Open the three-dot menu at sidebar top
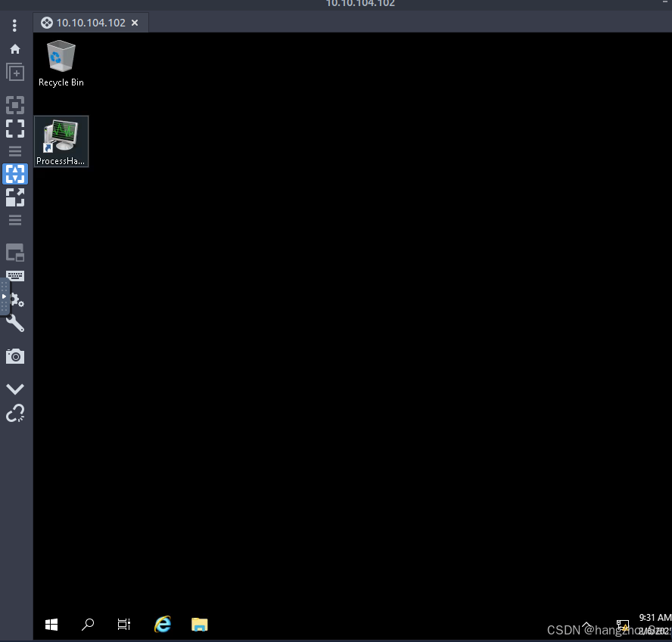This screenshot has width=672, height=642. coord(14,25)
